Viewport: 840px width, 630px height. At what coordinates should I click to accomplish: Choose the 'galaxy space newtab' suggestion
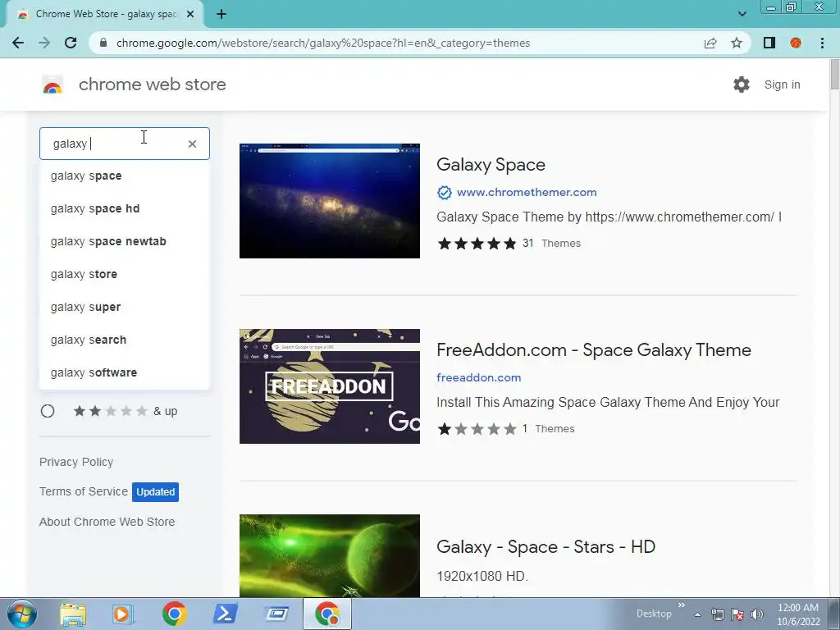125,241
